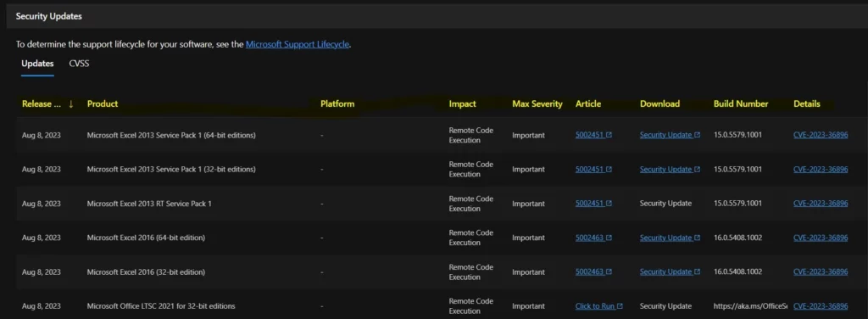Image resolution: width=868 pixels, height=319 pixels.
Task: Click the sort arrow beside Release column
Action: click(71, 104)
